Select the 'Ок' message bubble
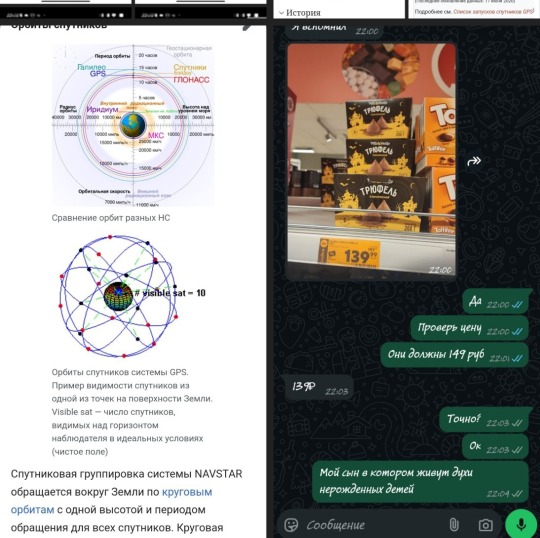This screenshot has width=540, height=538. (x=495, y=446)
